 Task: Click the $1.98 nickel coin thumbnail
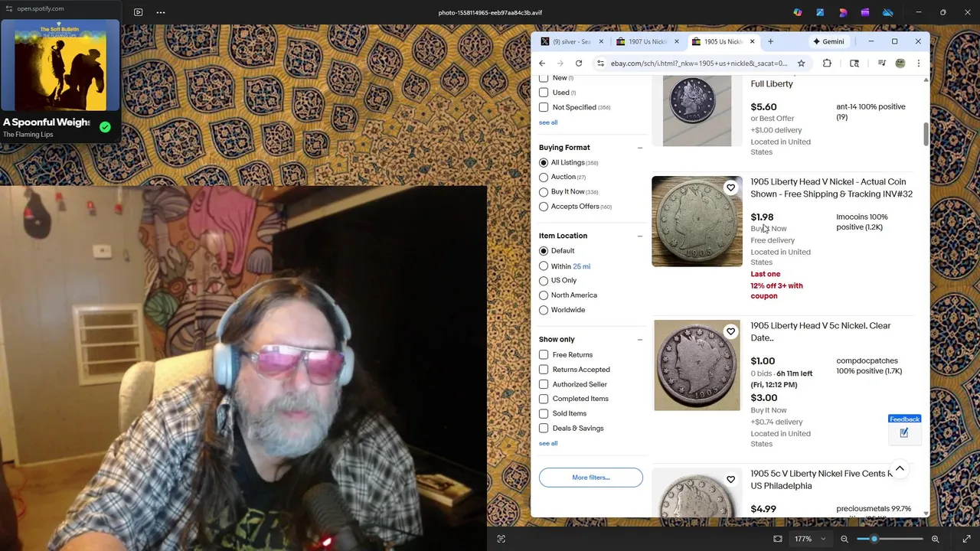(x=697, y=222)
